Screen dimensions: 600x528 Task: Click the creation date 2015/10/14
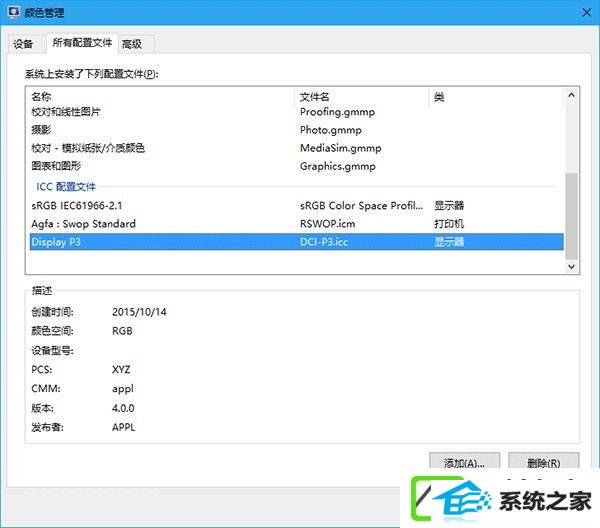[139, 312]
